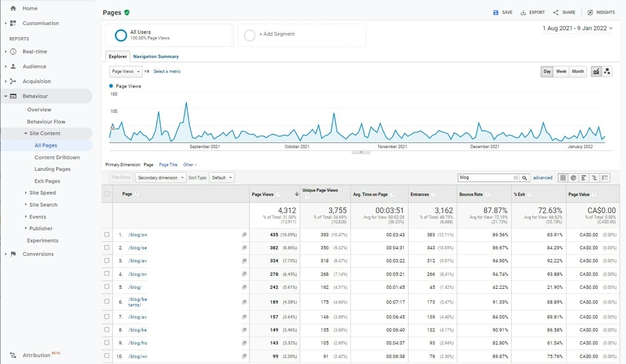The width and height of the screenshot is (626, 364).
Task: Check the select-all rows checkbox in header
Action: 107,194
